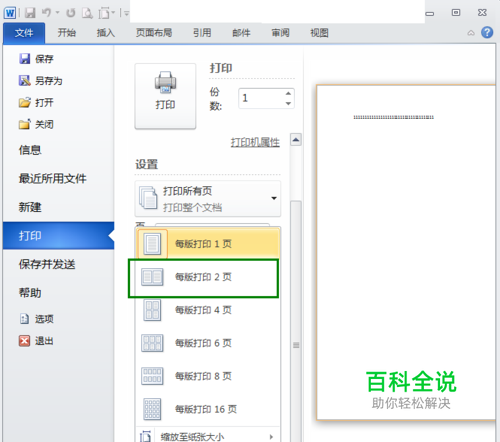Image resolution: width=500 pixels, height=442 pixels.
Task: Select 每版打印 1 页 option
Action: pyautogui.click(x=208, y=244)
